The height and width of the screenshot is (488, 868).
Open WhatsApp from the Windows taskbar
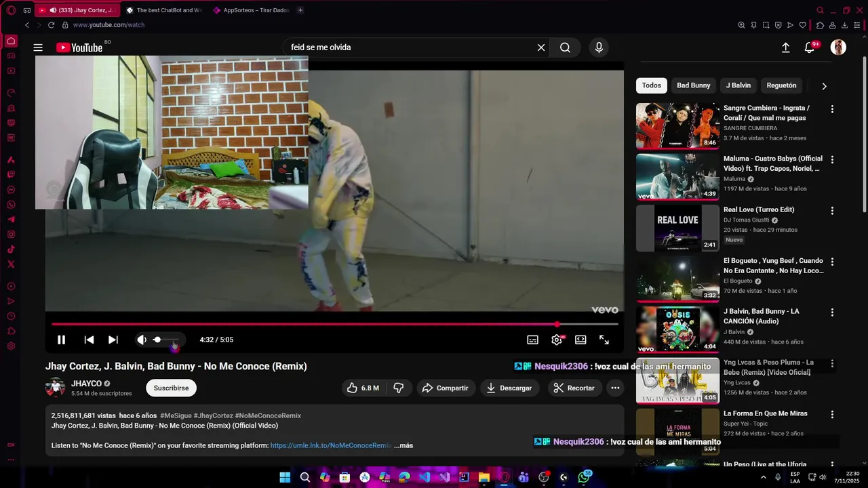point(584,477)
